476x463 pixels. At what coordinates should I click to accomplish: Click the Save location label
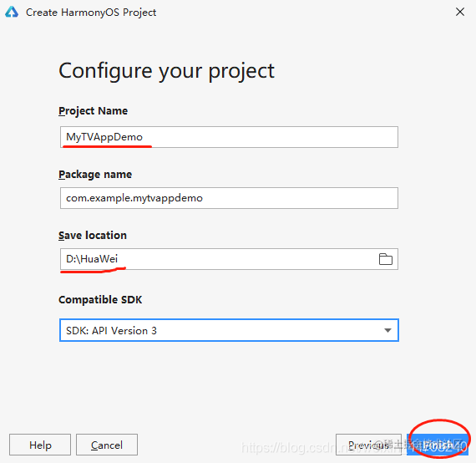(93, 236)
